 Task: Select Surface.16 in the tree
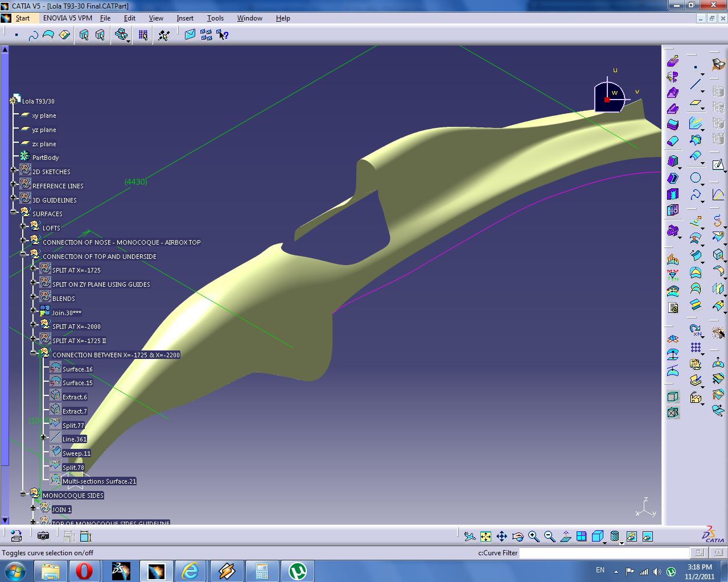(x=77, y=369)
